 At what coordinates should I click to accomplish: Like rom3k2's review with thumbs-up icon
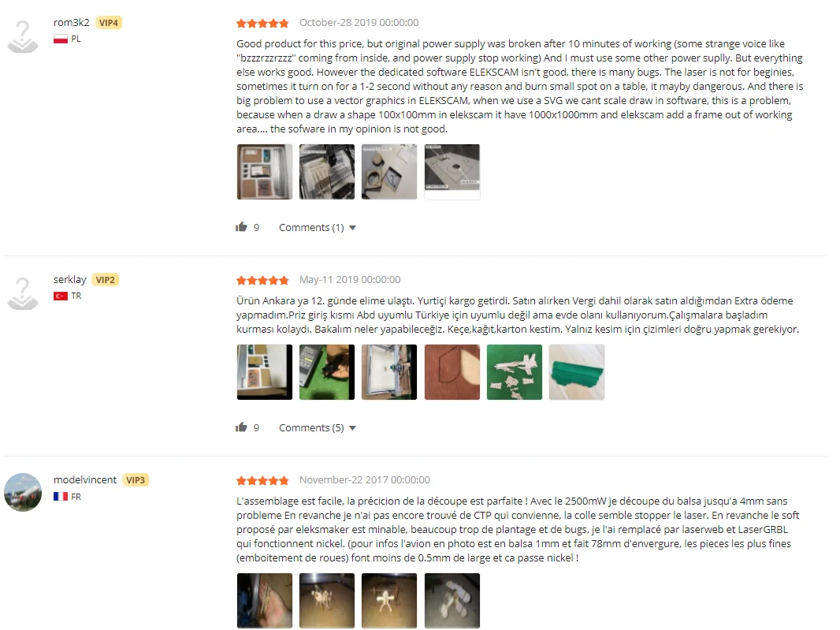point(241,227)
